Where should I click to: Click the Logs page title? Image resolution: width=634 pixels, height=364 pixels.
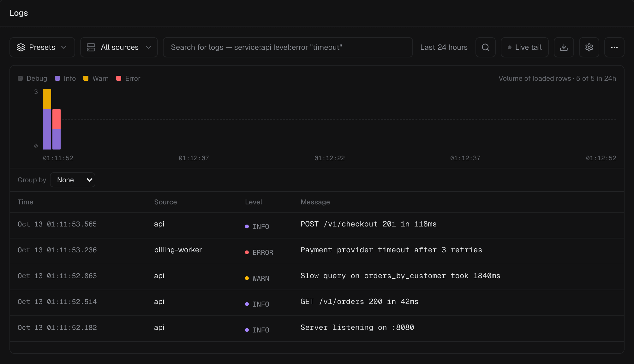point(19,13)
